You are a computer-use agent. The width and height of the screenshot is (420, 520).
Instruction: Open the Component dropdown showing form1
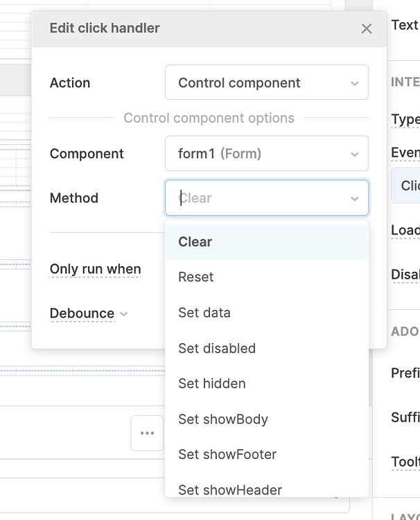pyautogui.click(x=266, y=154)
